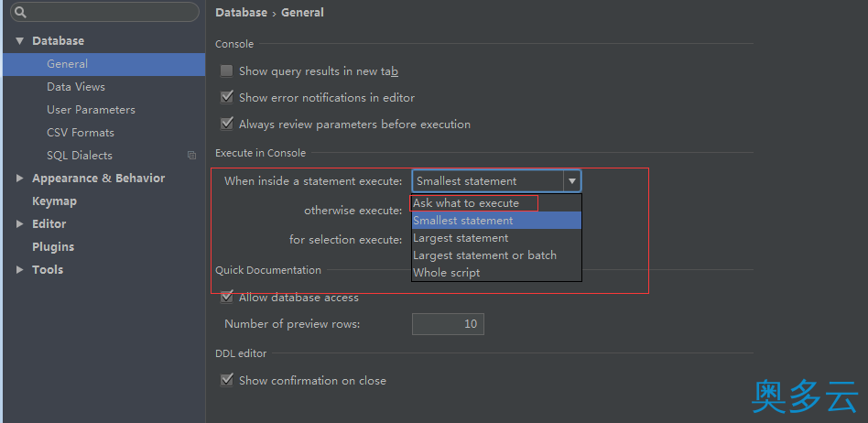Choose Whole script option

click(x=496, y=273)
